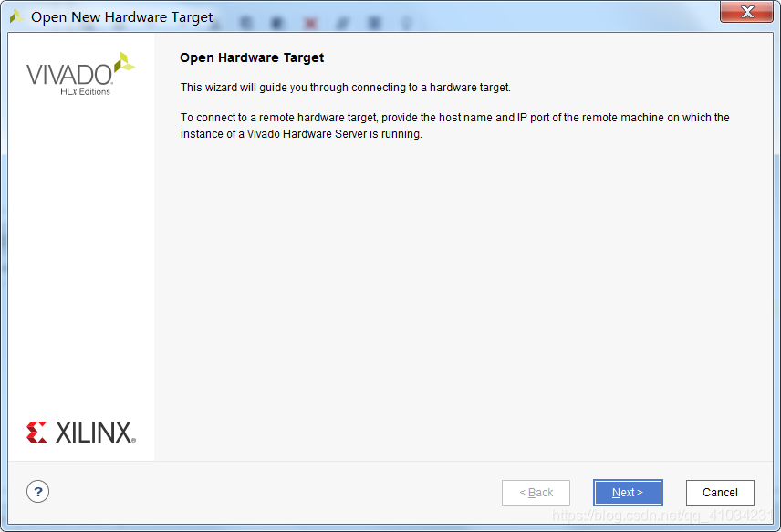The height and width of the screenshot is (532, 781).
Task: Open help with the question mark icon
Action: tap(37, 492)
